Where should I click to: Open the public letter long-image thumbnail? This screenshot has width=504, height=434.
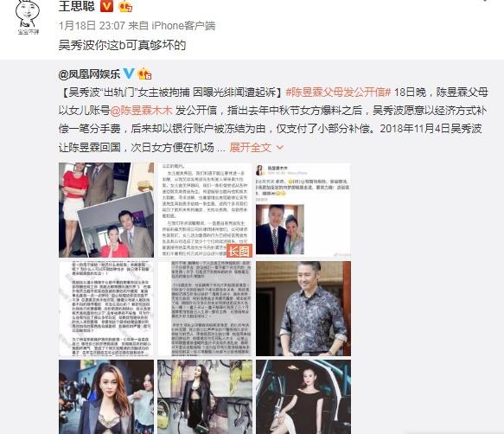(205, 210)
